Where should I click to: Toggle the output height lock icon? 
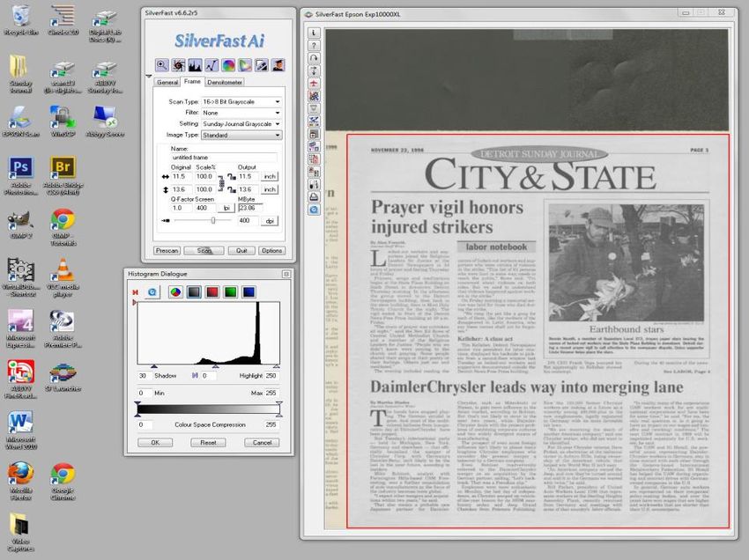pos(232,189)
